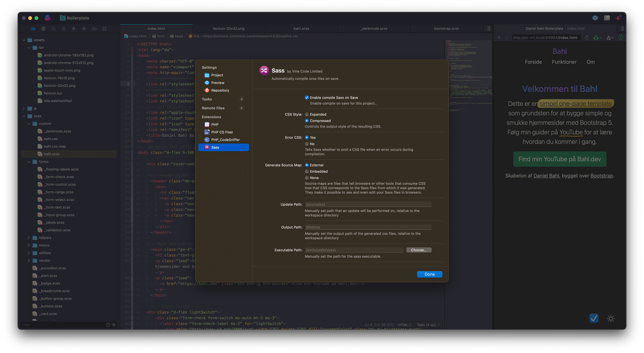Select Embedded source map option
644x353 pixels.
tap(307, 171)
